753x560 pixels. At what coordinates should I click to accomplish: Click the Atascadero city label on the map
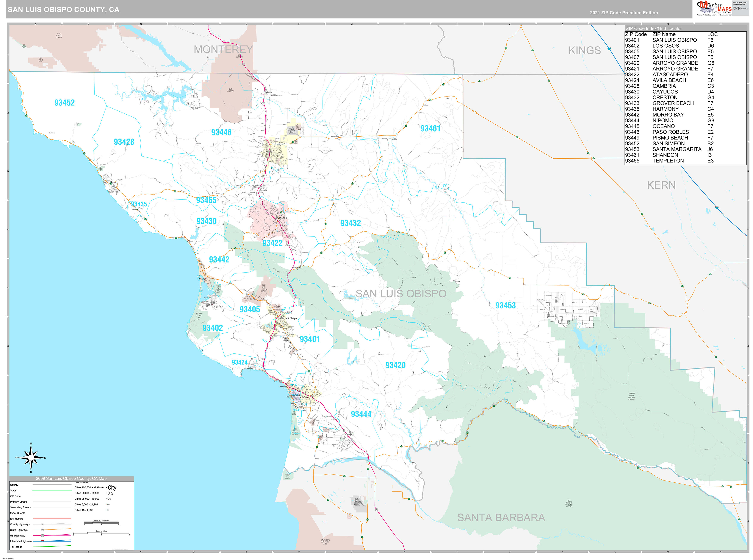click(x=281, y=218)
